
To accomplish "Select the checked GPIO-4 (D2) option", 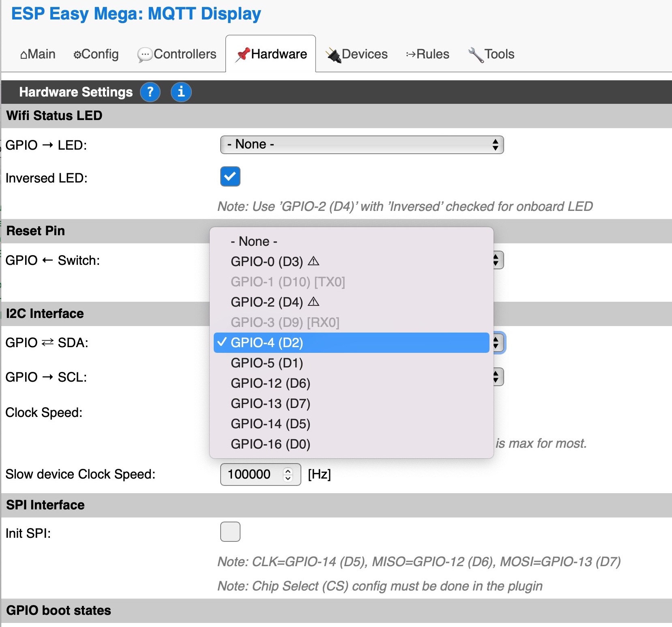I will 351,343.
